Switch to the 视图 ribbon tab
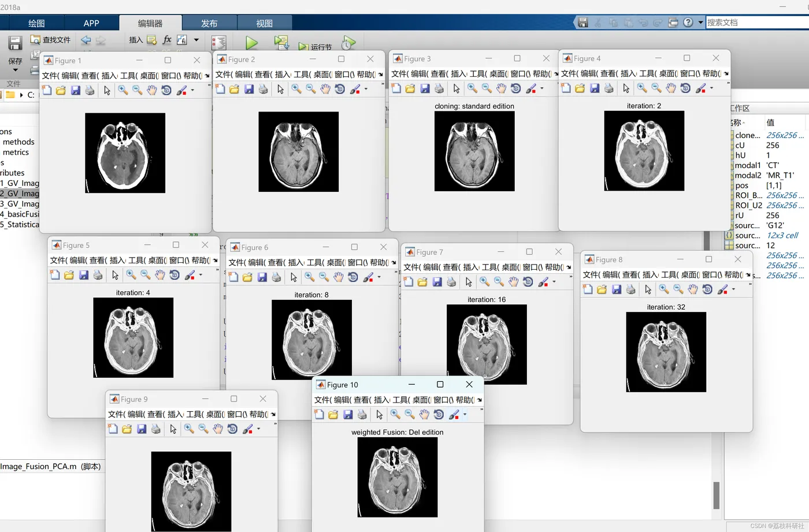 pos(264,23)
